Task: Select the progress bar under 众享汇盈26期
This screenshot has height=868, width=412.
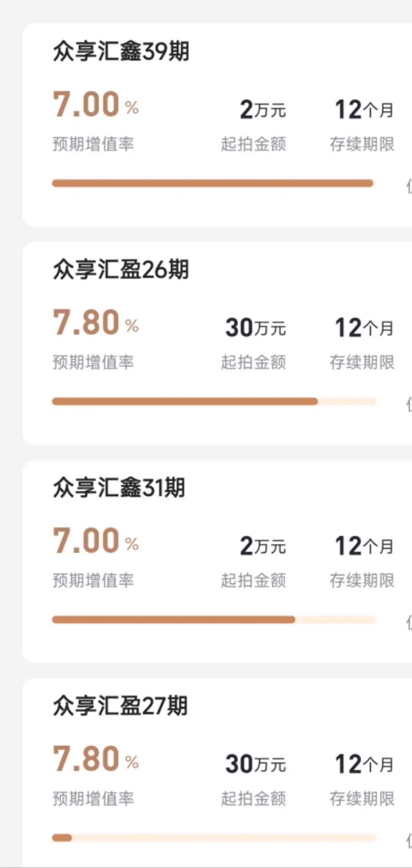Action: [214, 401]
